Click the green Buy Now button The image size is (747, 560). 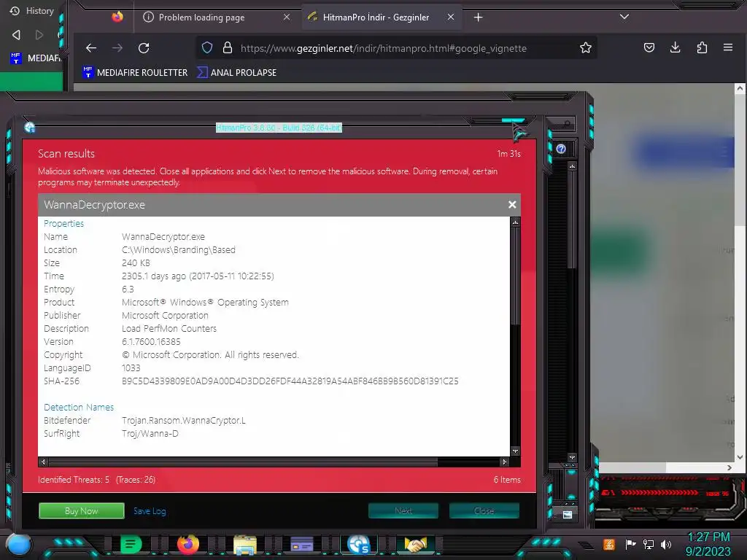[x=82, y=511]
